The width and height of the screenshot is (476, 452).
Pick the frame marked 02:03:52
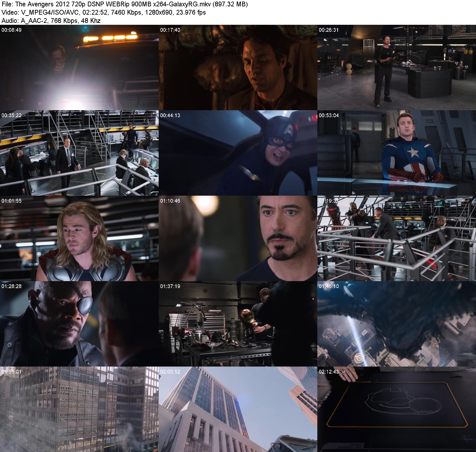[x=238, y=409]
